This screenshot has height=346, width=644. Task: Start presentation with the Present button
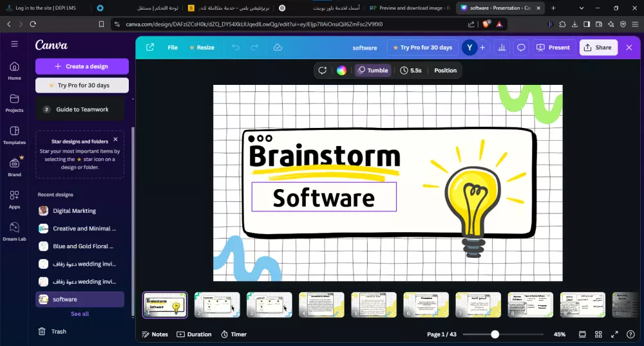tap(553, 48)
